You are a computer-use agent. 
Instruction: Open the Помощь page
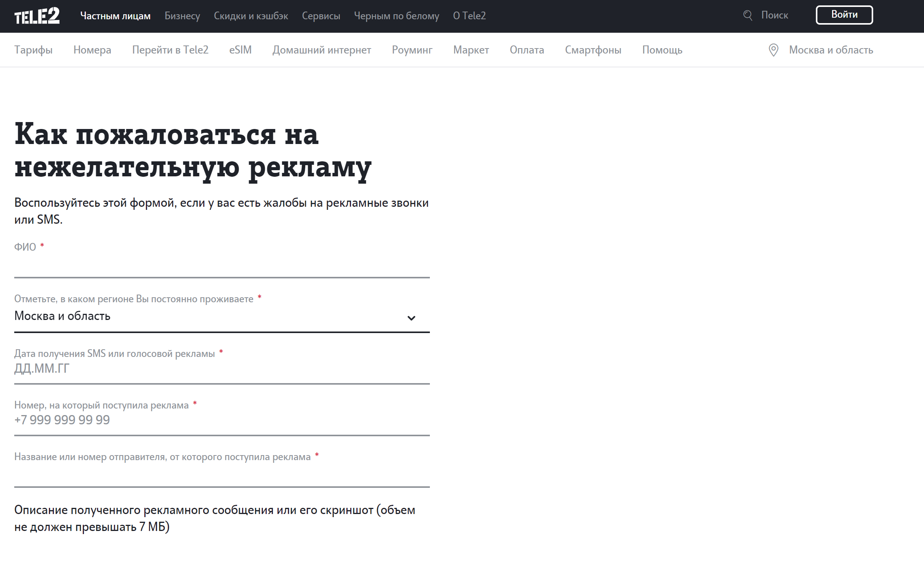(x=662, y=50)
